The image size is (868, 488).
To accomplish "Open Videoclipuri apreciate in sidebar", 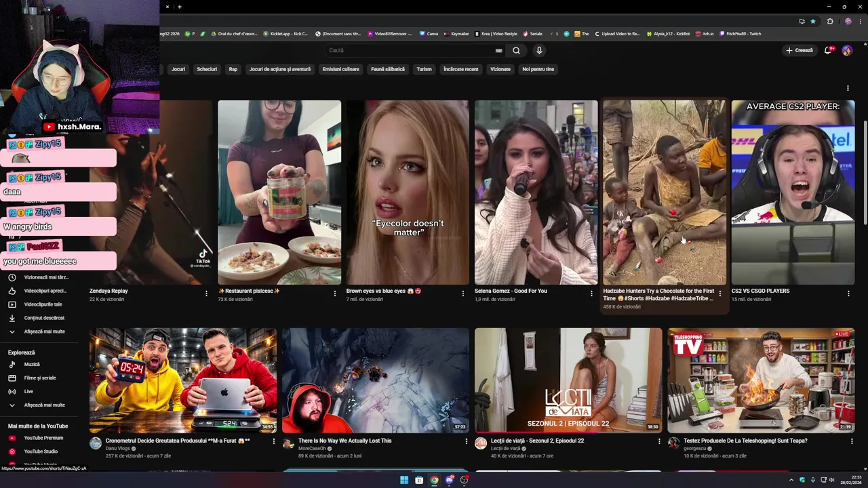I will [x=40, y=291].
